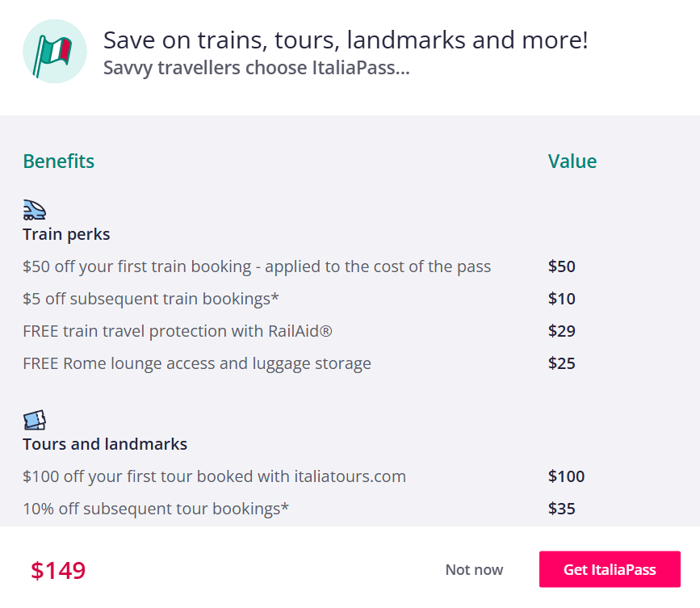Click the $29 value for RailAid protection
700x608 pixels.
(562, 331)
